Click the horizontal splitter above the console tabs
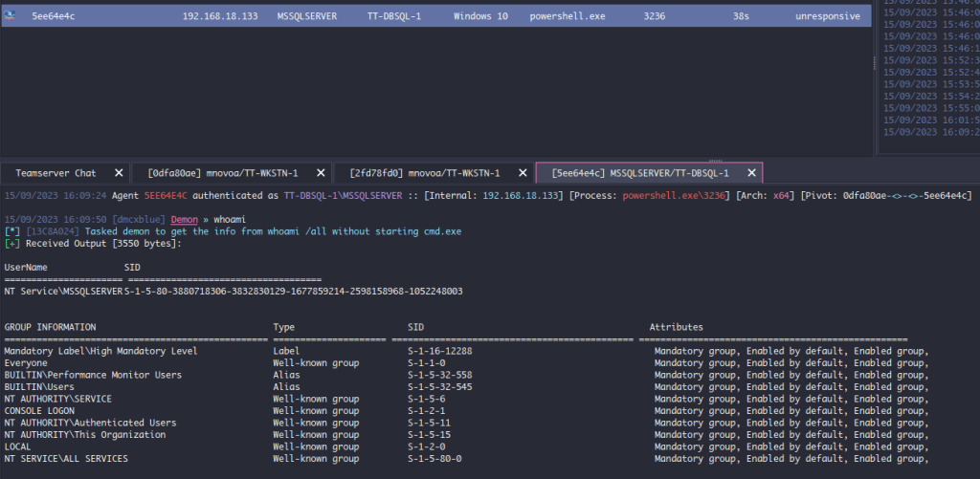 tap(712, 159)
